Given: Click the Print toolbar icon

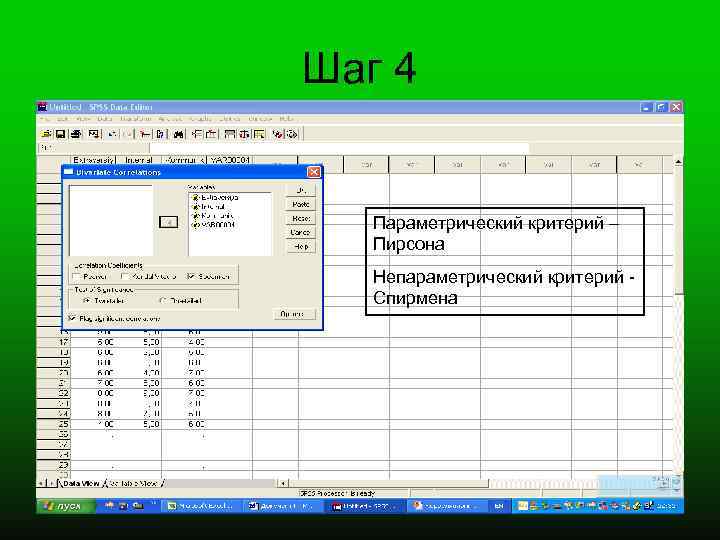Looking at the screenshot, I should [x=76, y=134].
